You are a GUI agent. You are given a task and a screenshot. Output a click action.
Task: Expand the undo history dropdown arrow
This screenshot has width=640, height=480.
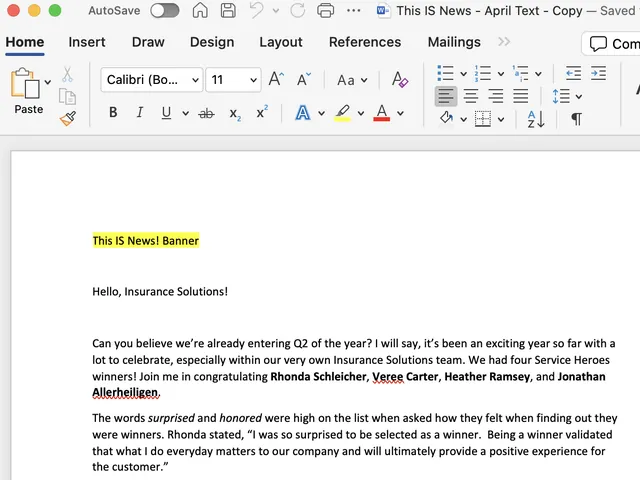(276, 11)
